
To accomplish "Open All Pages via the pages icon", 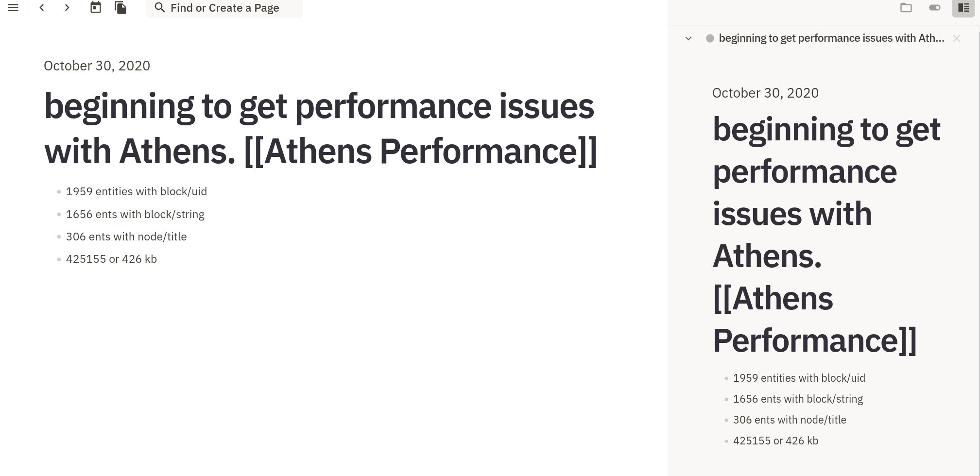I will (120, 7).
